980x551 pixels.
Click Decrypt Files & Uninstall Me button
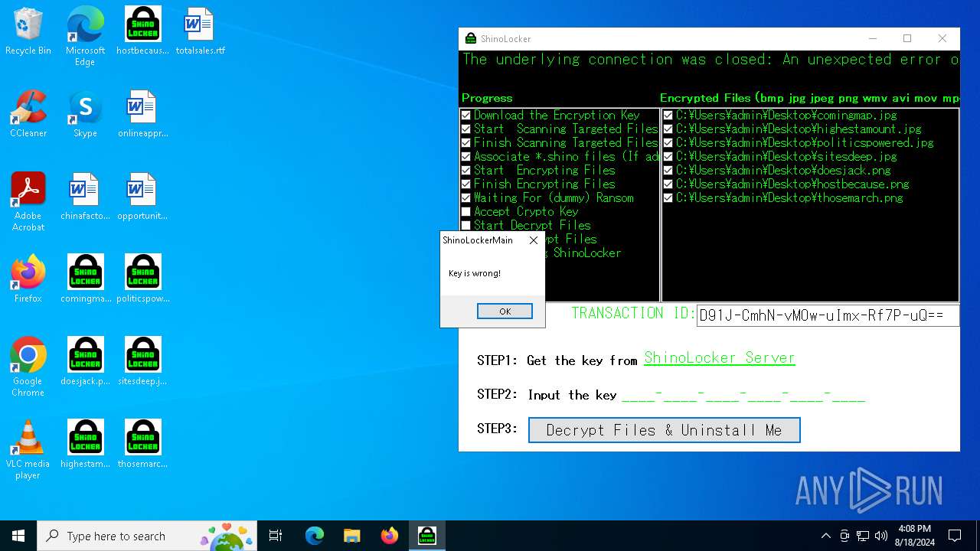(665, 430)
